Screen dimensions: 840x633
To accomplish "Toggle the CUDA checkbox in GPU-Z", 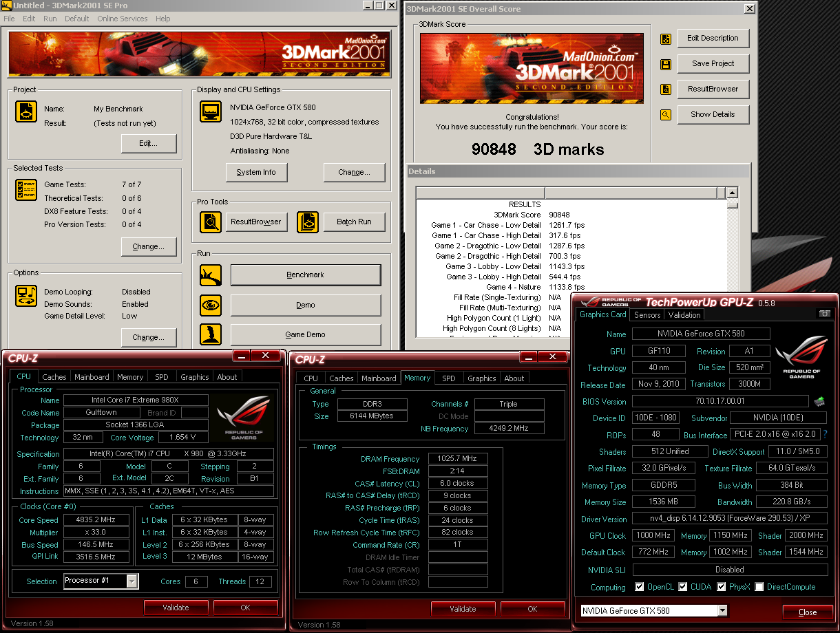I will [683, 587].
